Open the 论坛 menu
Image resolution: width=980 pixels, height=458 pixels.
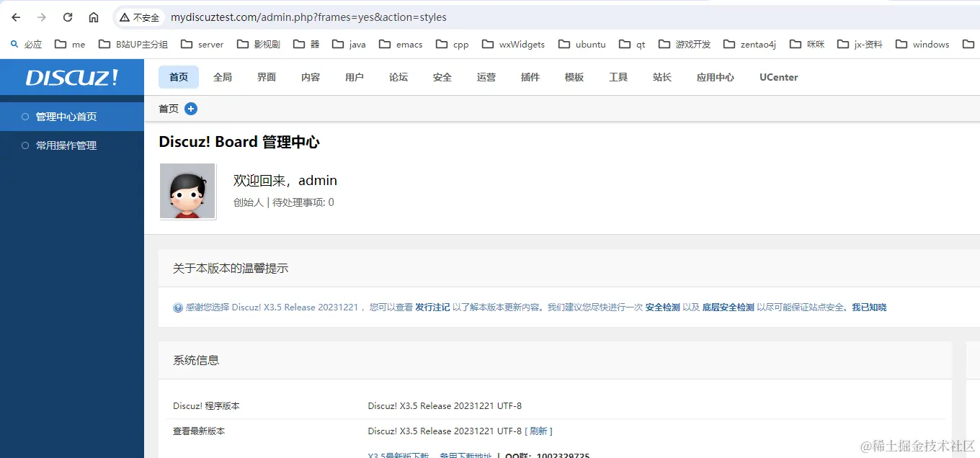398,77
